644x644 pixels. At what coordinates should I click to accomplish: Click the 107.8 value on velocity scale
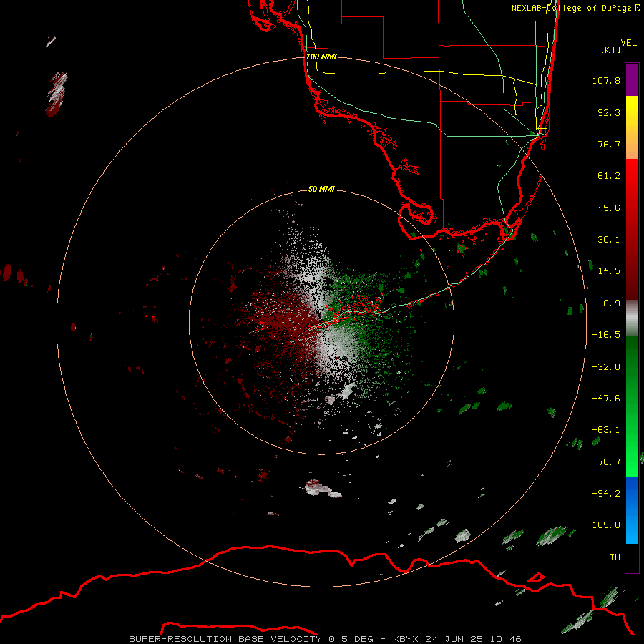click(x=606, y=80)
